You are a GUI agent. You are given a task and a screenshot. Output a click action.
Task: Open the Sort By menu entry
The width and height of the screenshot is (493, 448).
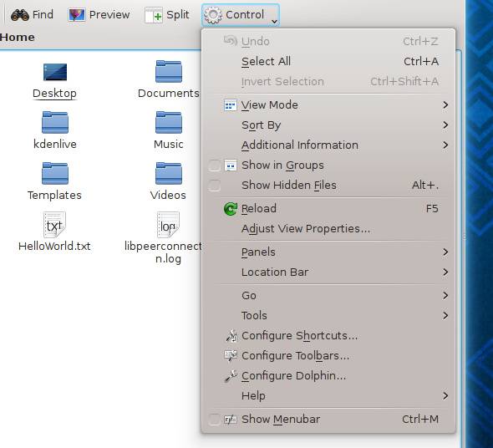(x=328, y=125)
